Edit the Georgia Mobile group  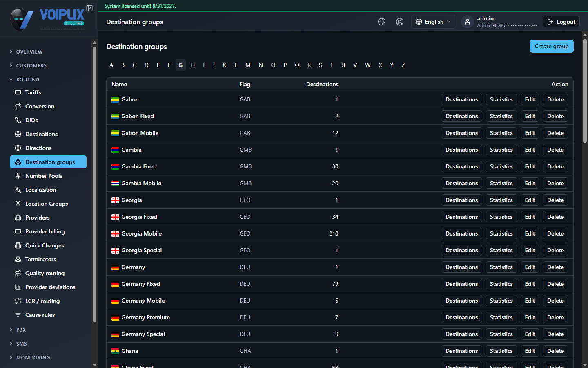[x=530, y=233]
